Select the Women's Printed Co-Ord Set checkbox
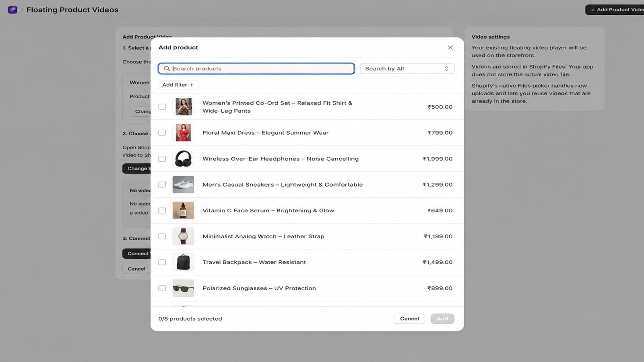644x362 pixels. click(x=162, y=107)
